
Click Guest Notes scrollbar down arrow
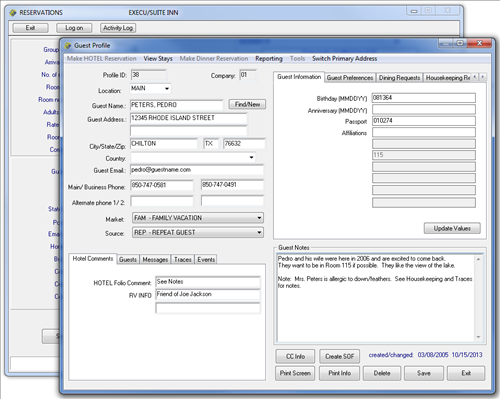[479, 337]
